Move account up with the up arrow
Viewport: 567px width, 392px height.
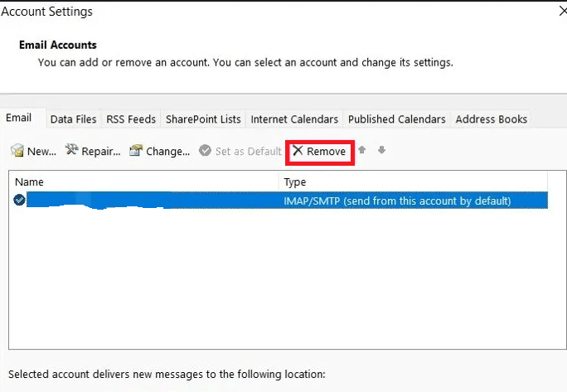point(362,151)
